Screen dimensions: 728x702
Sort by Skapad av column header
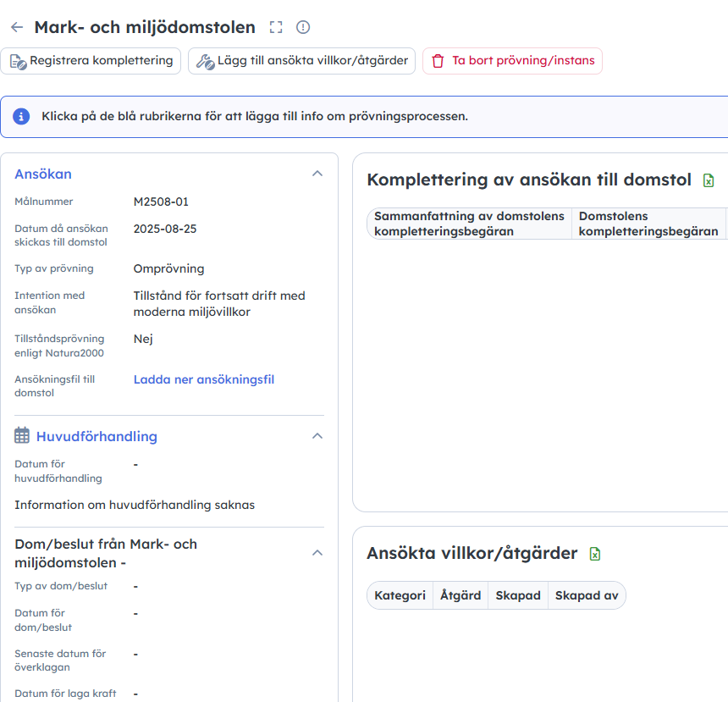[x=587, y=595]
